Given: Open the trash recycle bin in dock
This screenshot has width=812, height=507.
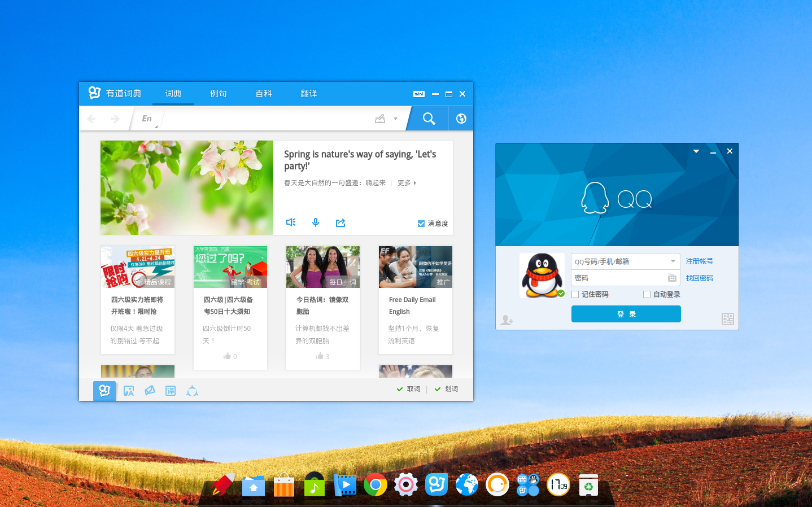Looking at the screenshot, I should click(x=589, y=485).
